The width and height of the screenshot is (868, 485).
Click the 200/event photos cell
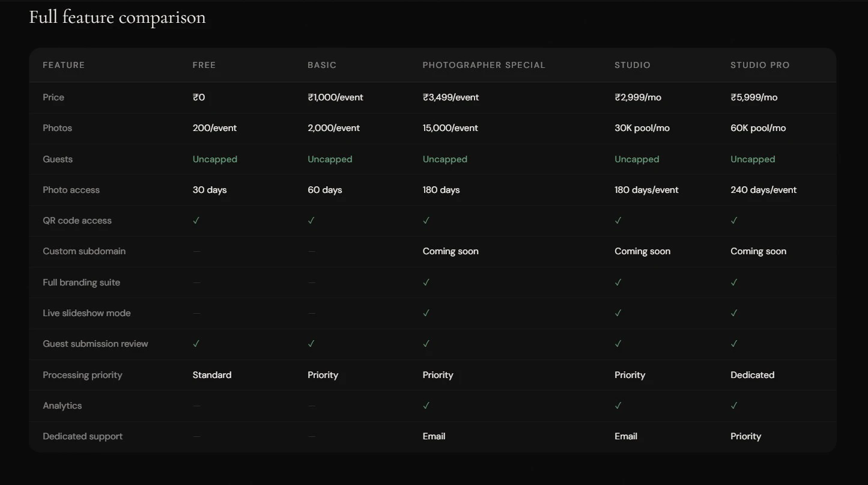pyautogui.click(x=214, y=128)
